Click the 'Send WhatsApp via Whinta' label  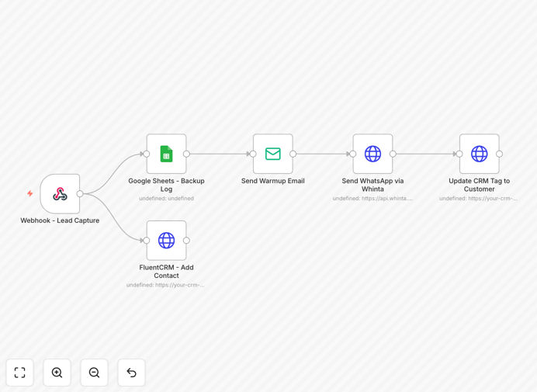[x=372, y=185]
